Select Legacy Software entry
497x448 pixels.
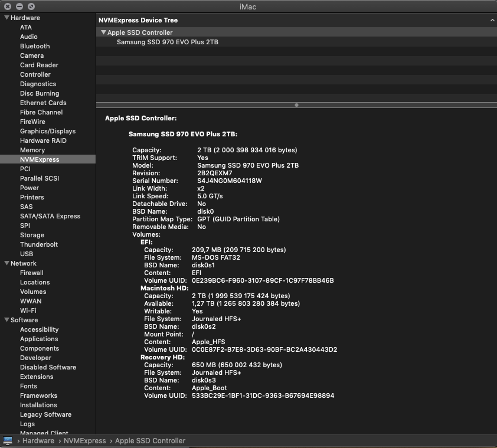click(x=45, y=414)
